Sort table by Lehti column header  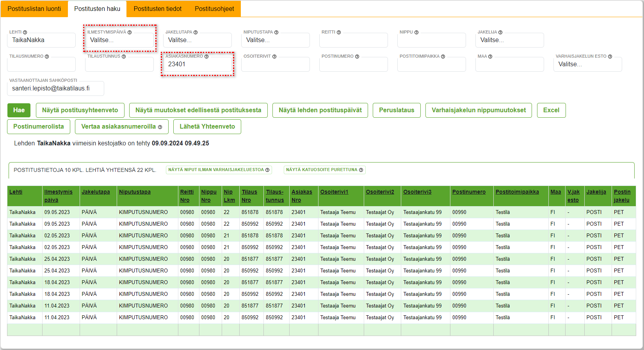click(16, 192)
